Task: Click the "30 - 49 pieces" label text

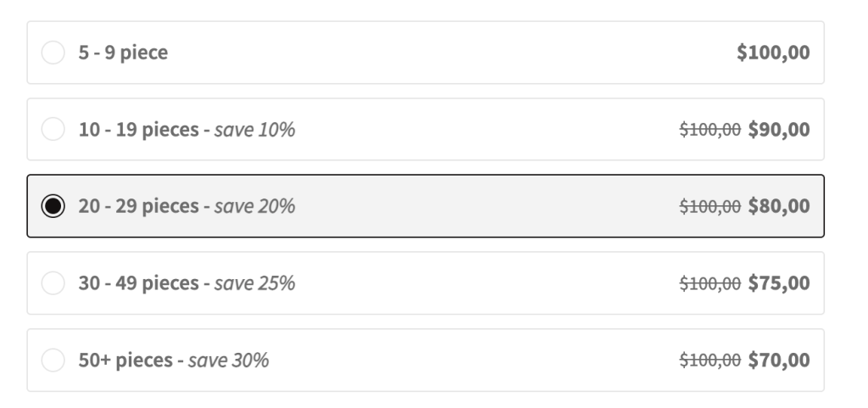Action: tap(138, 283)
